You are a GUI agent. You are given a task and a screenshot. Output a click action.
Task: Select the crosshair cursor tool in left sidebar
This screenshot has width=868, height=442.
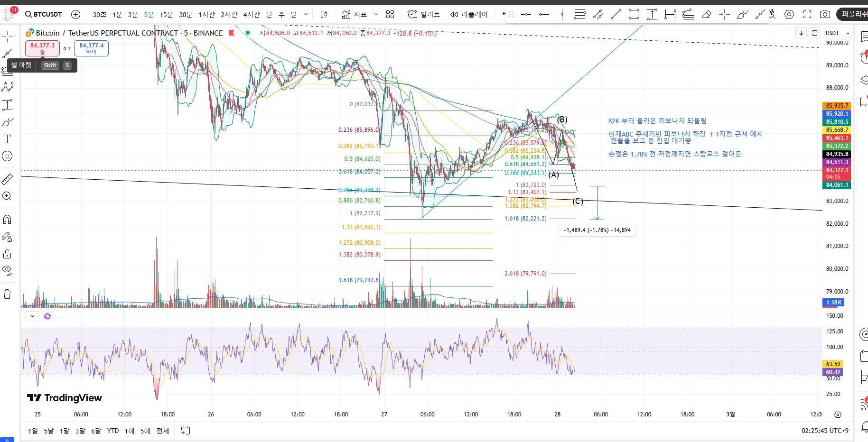pyautogui.click(x=7, y=37)
